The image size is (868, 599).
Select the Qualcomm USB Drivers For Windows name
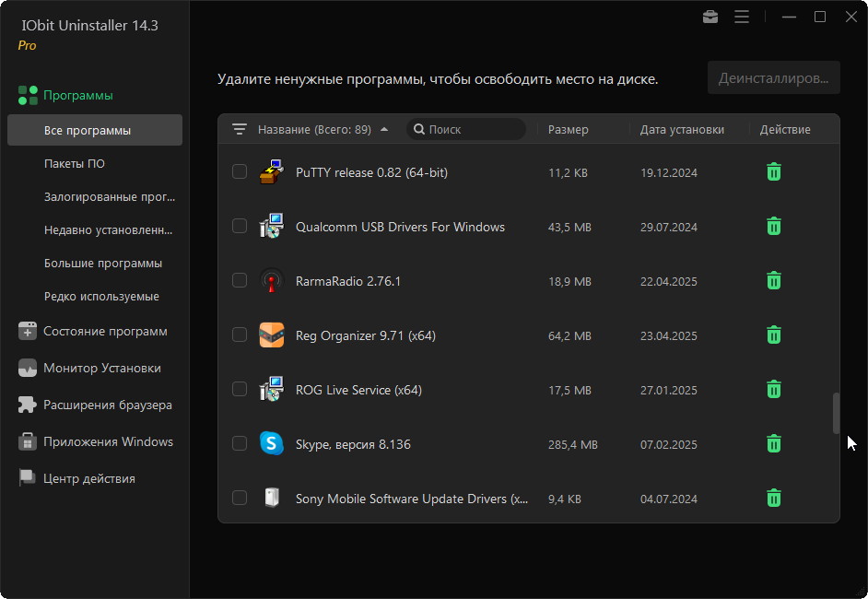400,227
